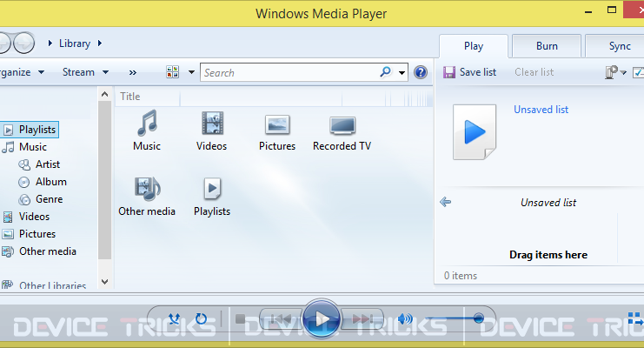
Task: Click the search magnifier icon
Action: coord(386,72)
